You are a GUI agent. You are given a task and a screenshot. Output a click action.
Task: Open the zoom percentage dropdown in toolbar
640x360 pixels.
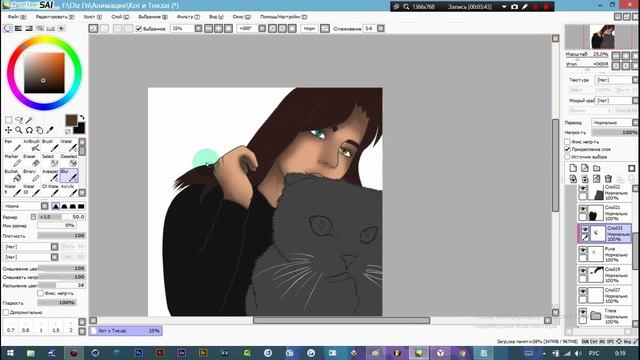click(198, 29)
